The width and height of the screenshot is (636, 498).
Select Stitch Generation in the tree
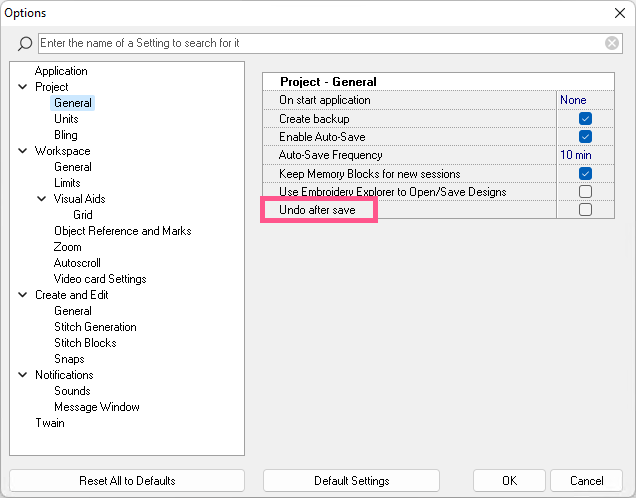[x=95, y=327]
